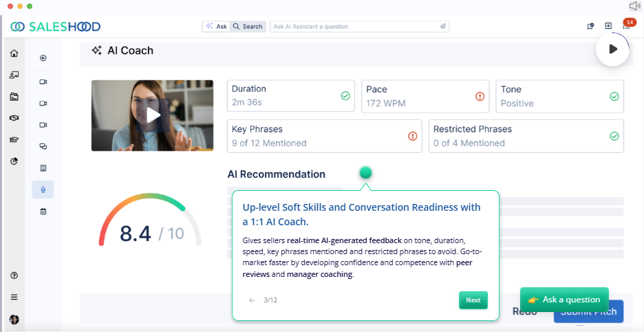The image size is (644, 332).
Task: Switch to the Ask mode toggle
Action: click(x=217, y=26)
